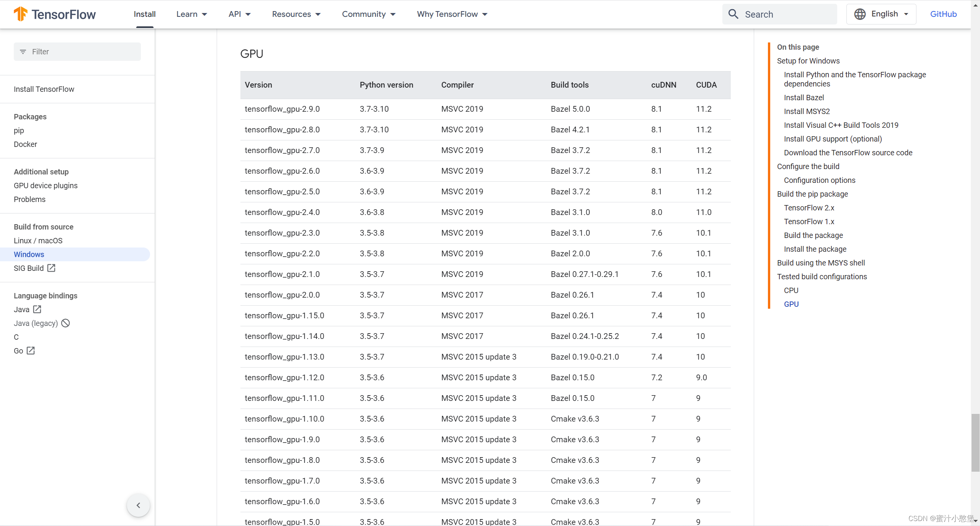This screenshot has height=526, width=980.
Task: Click the globe language icon
Action: point(860,14)
